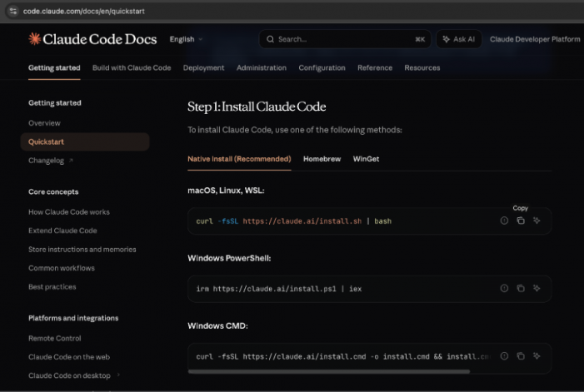Report an issue with the Windows CMD block
Image resolution: width=584 pixels, height=392 pixels.
coord(504,356)
